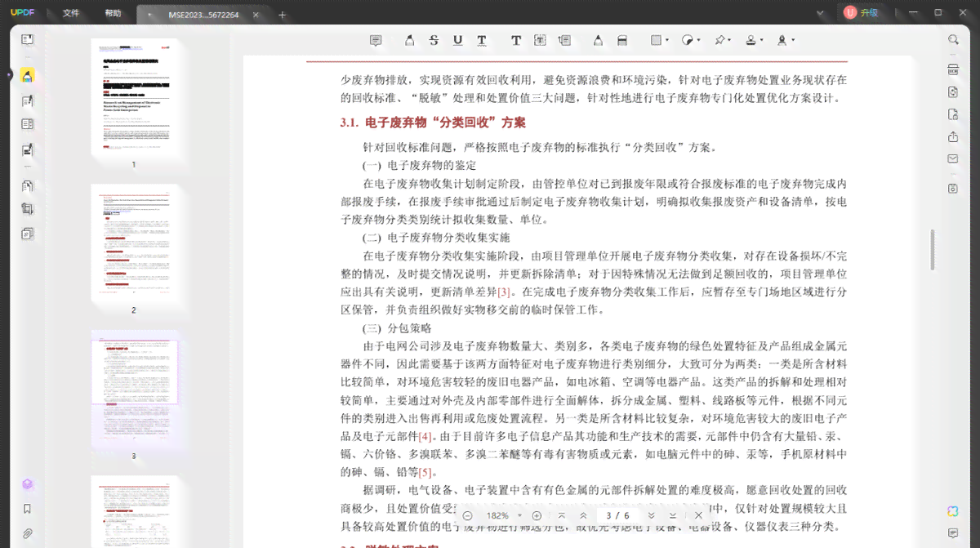980x548 pixels.
Task: Open the Edit PDF mode in sidebar
Action: pyautogui.click(x=27, y=101)
